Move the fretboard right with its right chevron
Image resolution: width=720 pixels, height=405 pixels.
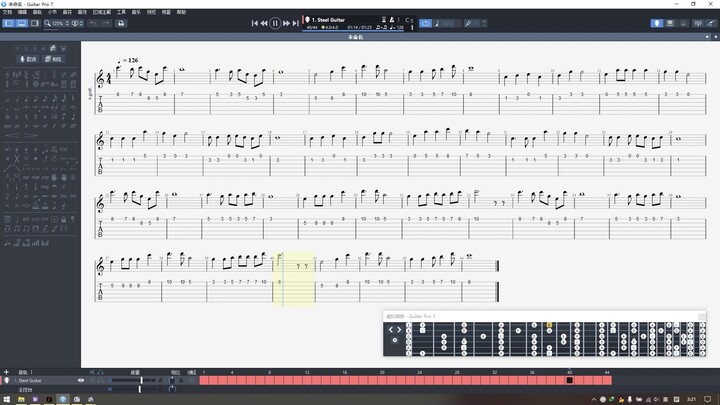pos(399,330)
